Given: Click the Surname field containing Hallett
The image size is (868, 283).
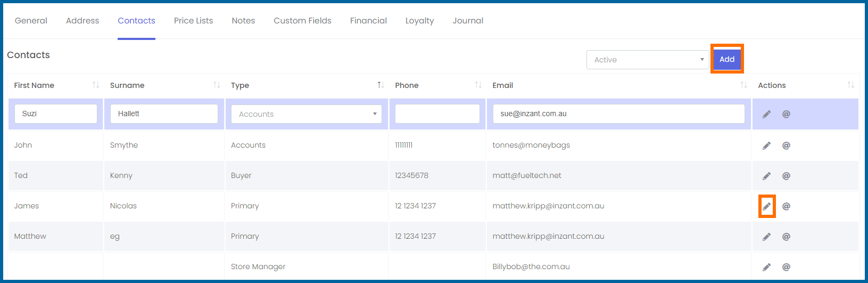Looking at the screenshot, I should (x=164, y=114).
